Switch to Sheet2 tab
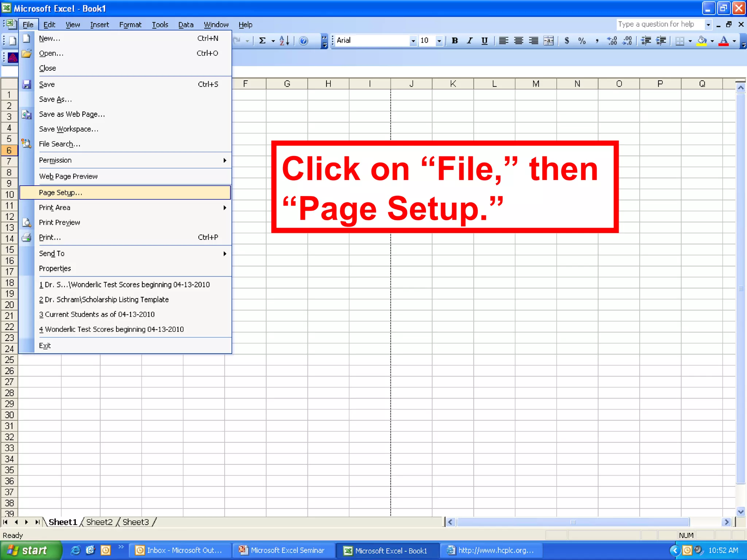Viewport: 747px width, 560px height. pos(99,522)
